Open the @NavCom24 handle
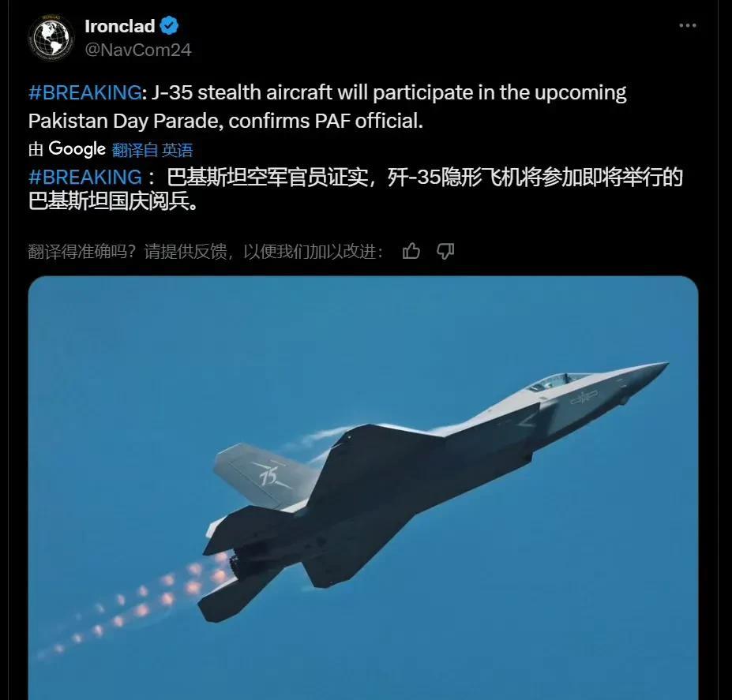 pyautogui.click(x=138, y=50)
